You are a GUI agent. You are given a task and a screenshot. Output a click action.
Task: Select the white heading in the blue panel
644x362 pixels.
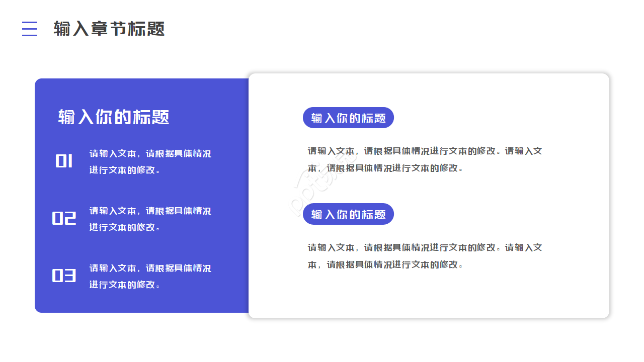pos(114,117)
